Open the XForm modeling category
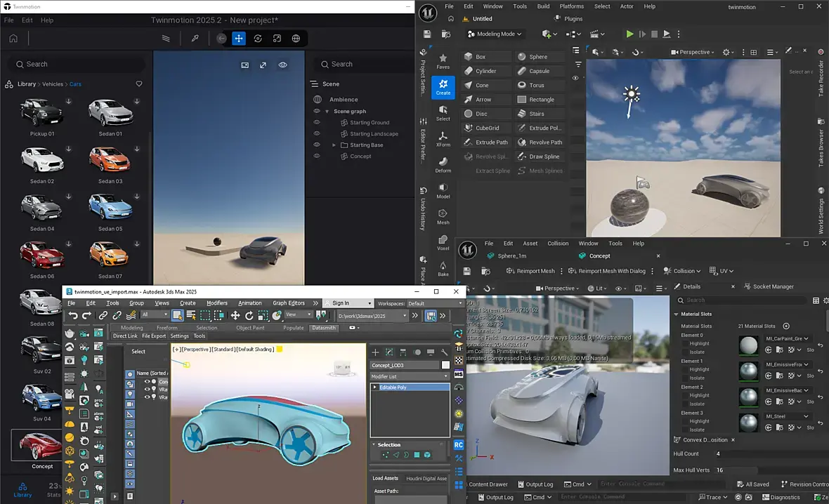The height and width of the screenshot is (504, 829). click(443, 139)
